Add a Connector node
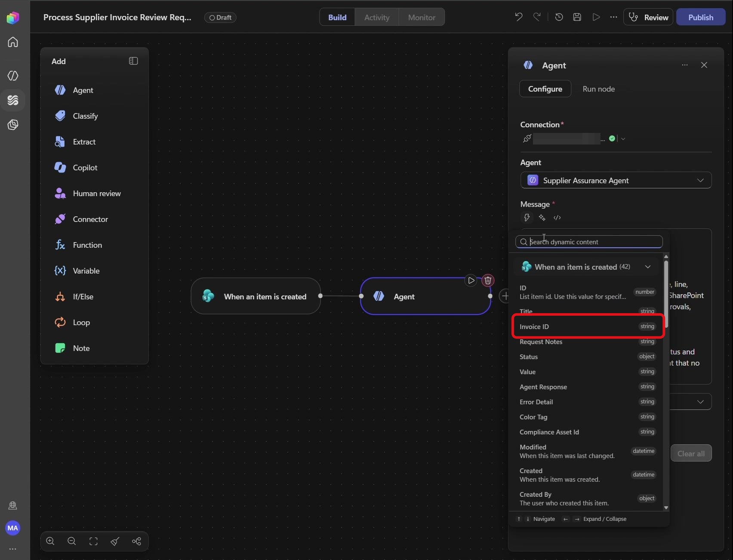The height and width of the screenshot is (560, 733). 95,219
